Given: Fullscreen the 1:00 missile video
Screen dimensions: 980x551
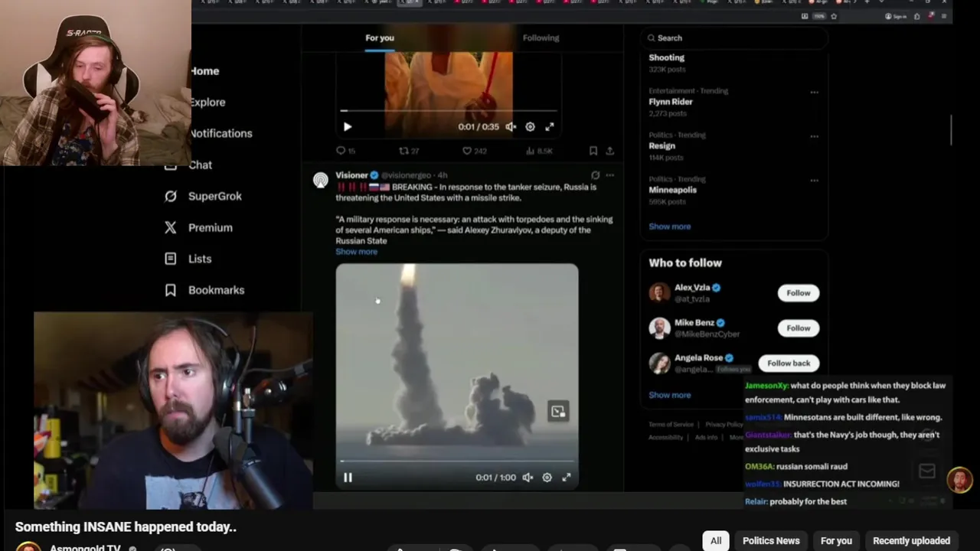Looking at the screenshot, I should 567,478.
